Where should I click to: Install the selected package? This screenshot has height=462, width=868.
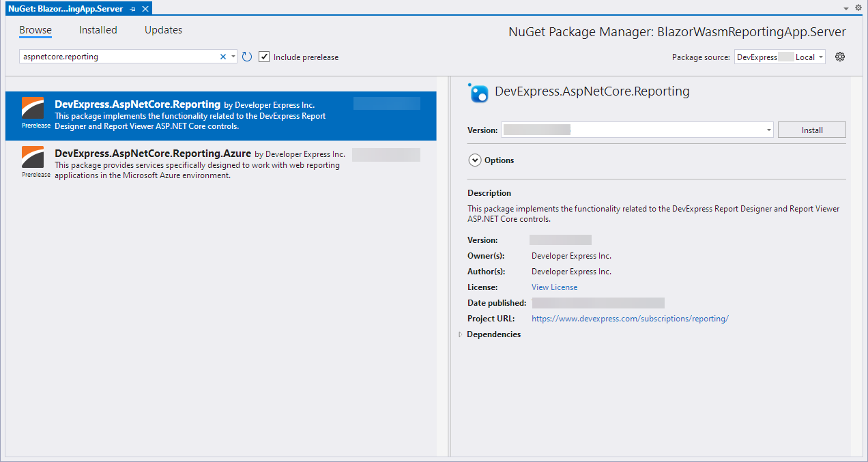click(812, 130)
